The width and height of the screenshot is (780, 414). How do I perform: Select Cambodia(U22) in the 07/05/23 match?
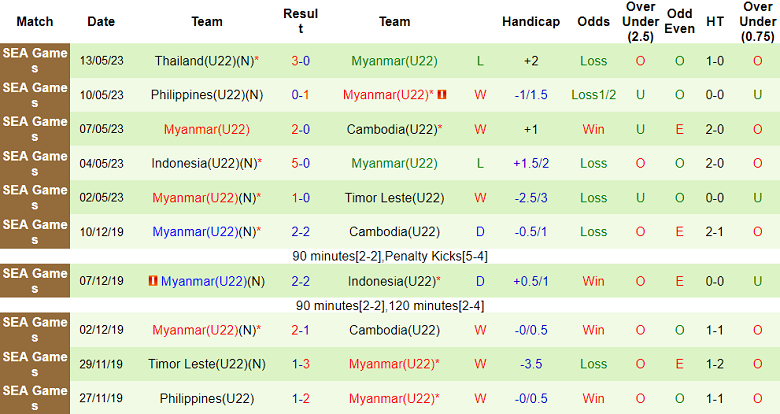tap(391, 129)
